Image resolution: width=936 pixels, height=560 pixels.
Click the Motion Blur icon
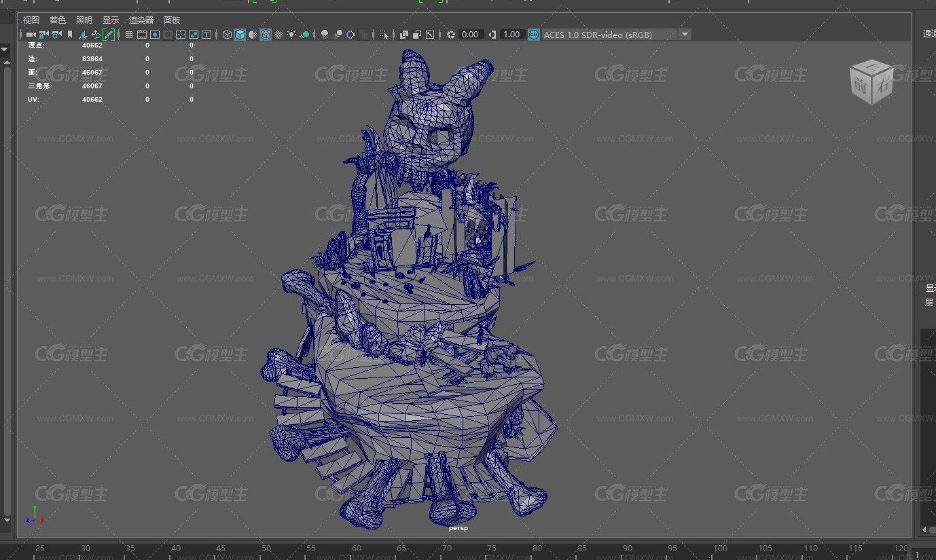pos(338,35)
